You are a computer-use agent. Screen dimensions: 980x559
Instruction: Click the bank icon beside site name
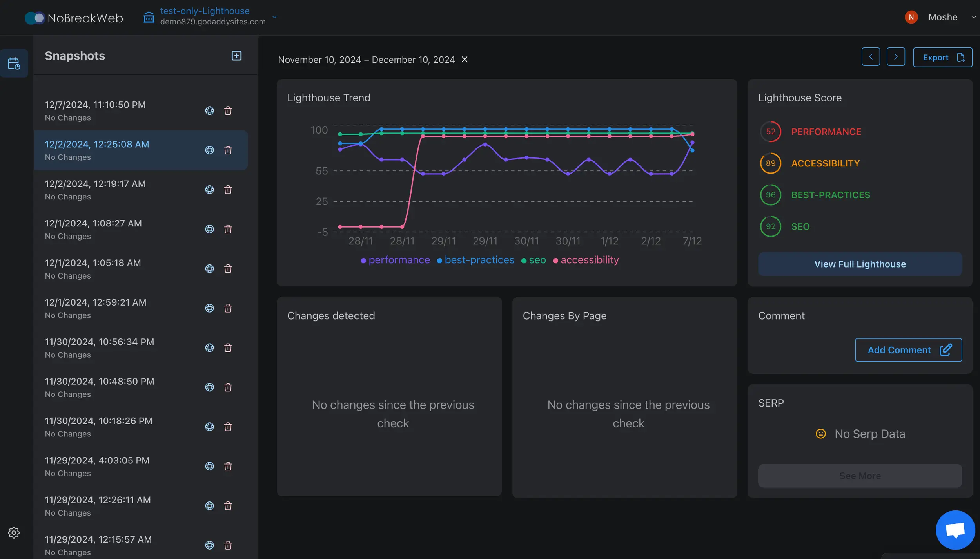pos(149,17)
